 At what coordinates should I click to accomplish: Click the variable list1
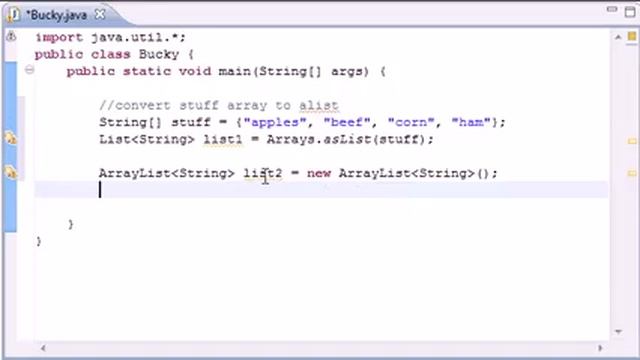(223, 140)
